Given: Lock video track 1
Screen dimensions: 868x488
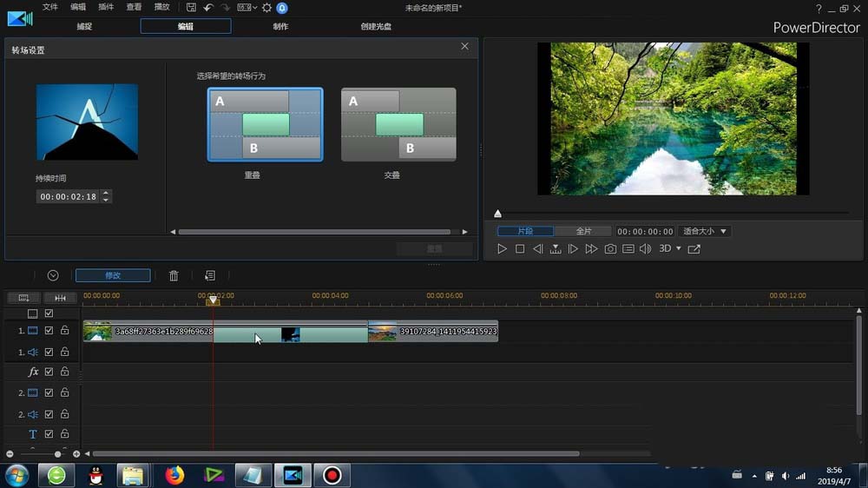Looking at the screenshot, I should tap(65, 330).
